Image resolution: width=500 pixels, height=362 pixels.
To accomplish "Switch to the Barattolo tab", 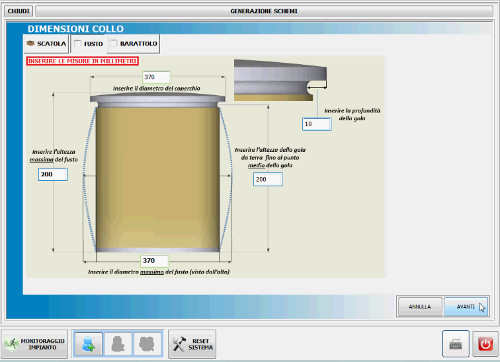I will [x=133, y=44].
